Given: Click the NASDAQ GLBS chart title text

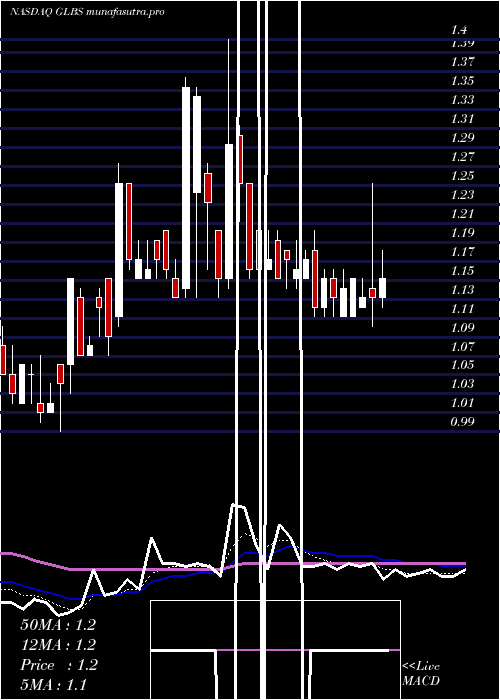Looking at the screenshot, I should coord(88,12).
